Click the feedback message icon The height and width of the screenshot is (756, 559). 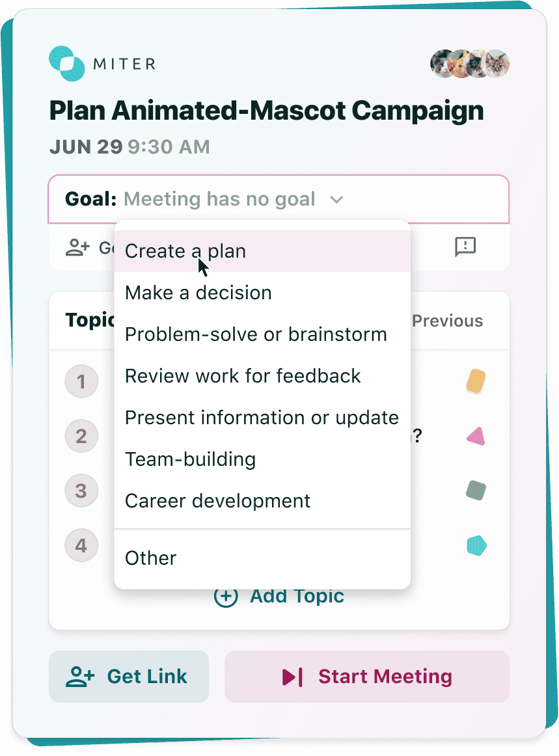[465, 247]
